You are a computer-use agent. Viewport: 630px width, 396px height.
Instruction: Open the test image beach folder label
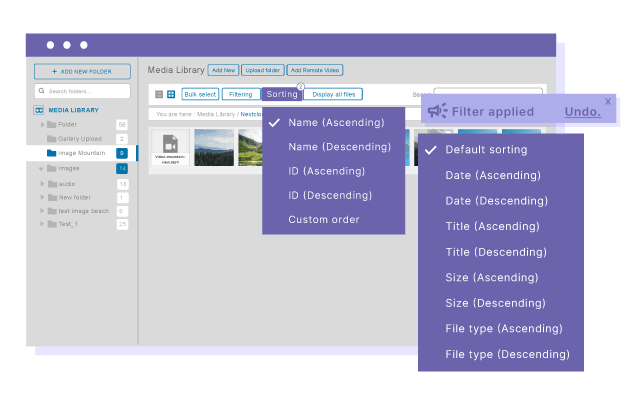click(x=84, y=211)
